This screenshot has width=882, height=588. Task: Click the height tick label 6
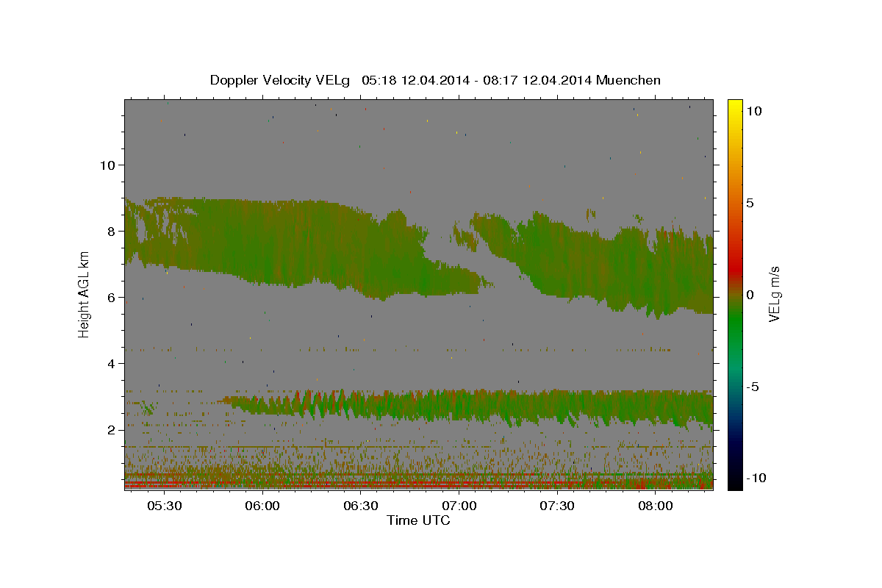tap(112, 297)
